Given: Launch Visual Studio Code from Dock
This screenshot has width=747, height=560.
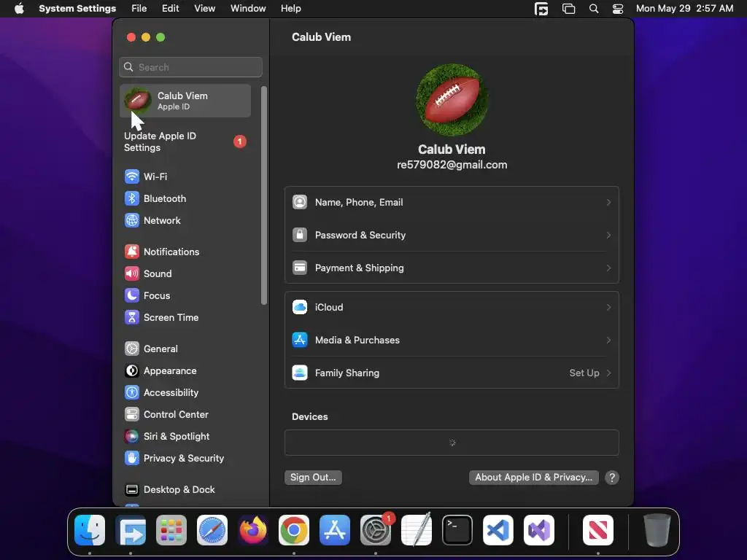Looking at the screenshot, I should point(498,530).
